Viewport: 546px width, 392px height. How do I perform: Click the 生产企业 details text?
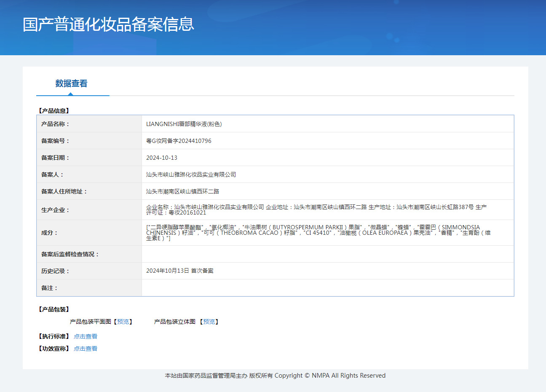pos(316,209)
